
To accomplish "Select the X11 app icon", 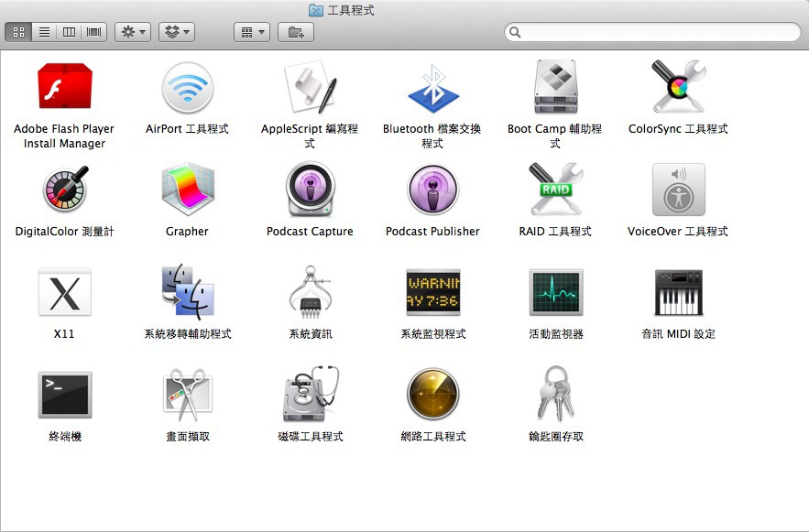I will (64, 292).
